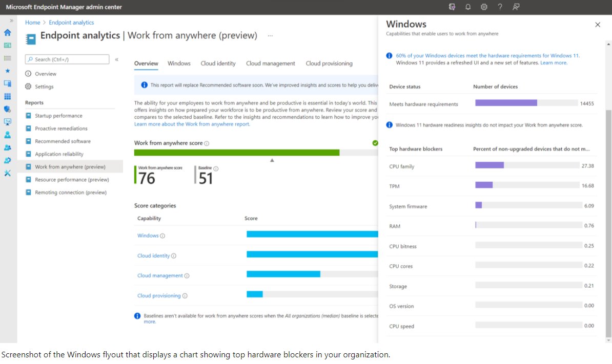Open Troubleshooting and support wrench icon
The height and width of the screenshot is (364, 612).
[x=7, y=173]
